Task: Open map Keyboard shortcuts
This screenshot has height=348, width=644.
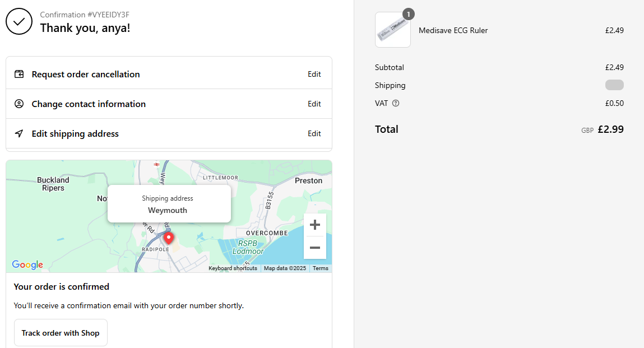Action: [x=233, y=268]
